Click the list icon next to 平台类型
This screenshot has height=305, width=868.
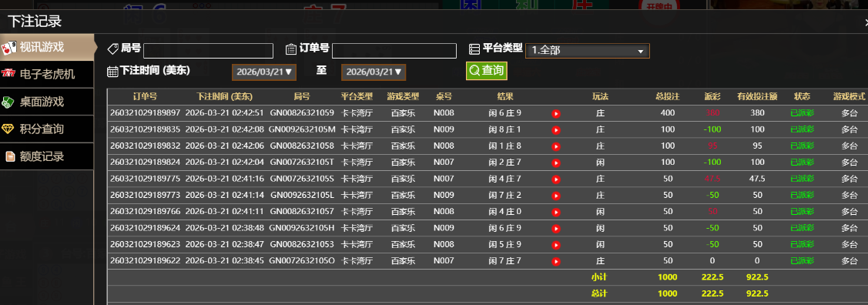pyautogui.click(x=474, y=49)
